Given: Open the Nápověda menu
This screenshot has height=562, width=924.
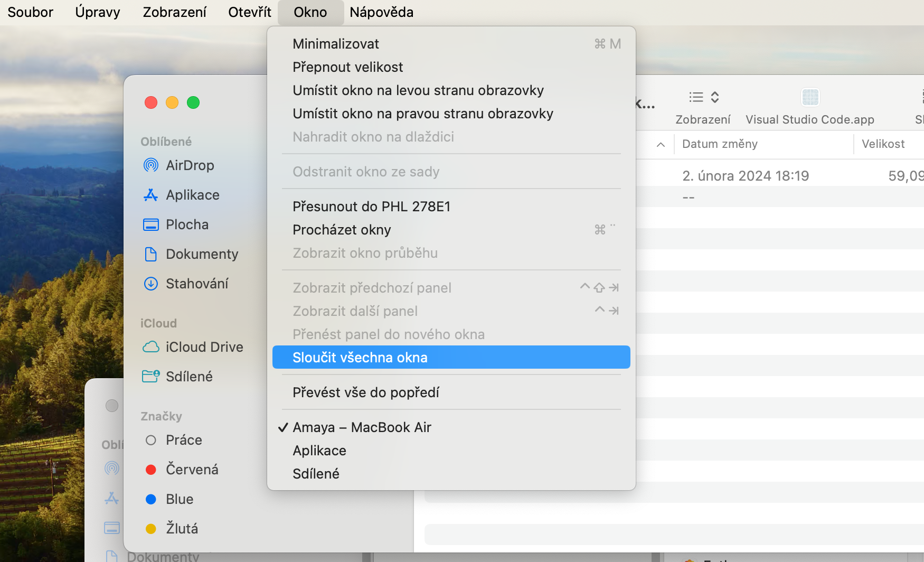Looking at the screenshot, I should click(382, 12).
